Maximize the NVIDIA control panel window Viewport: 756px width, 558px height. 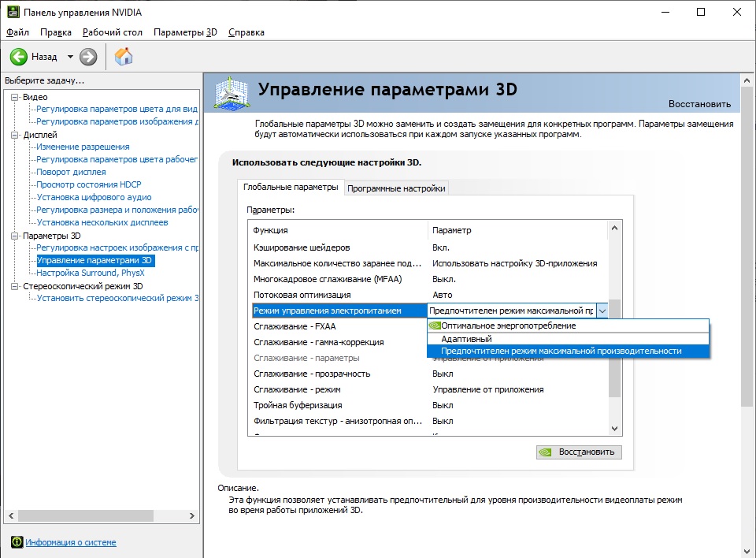701,12
